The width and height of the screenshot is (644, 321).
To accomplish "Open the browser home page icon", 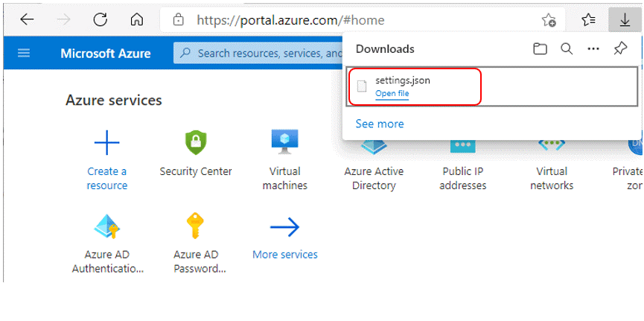I will [x=137, y=19].
